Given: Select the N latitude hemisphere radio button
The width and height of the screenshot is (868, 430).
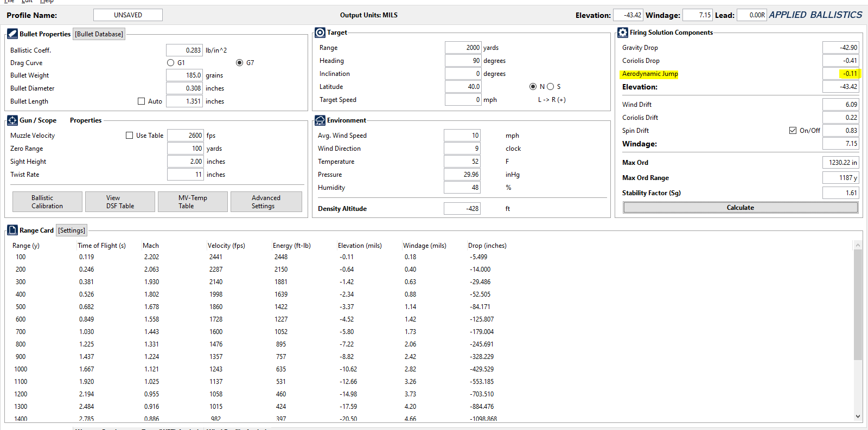Looking at the screenshot, I should pyautogui.click(x=533, y=87).
